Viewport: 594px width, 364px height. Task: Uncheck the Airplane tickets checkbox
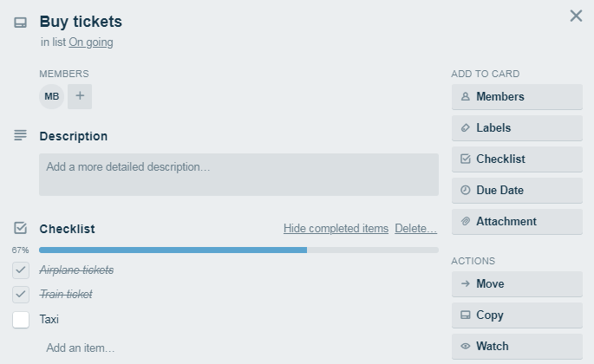click(x=22, y=270)
